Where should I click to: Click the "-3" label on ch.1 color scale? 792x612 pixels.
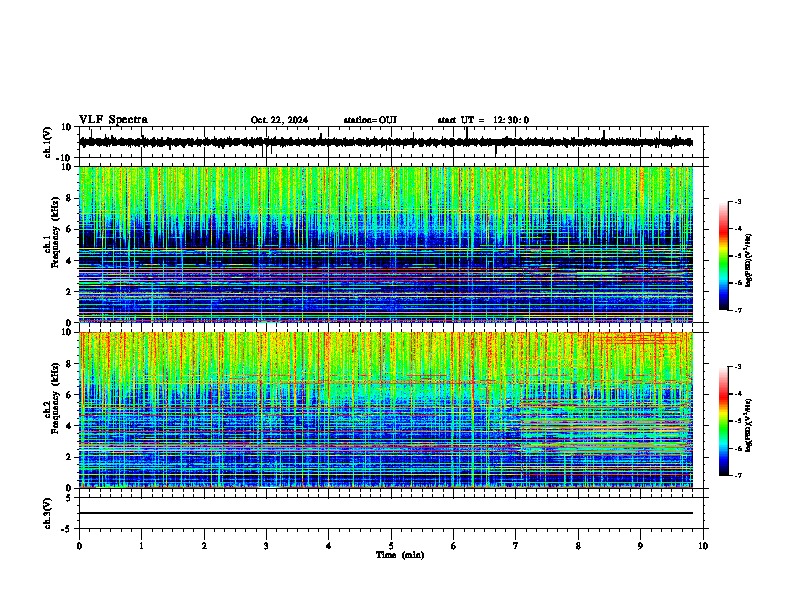(737, 201)
